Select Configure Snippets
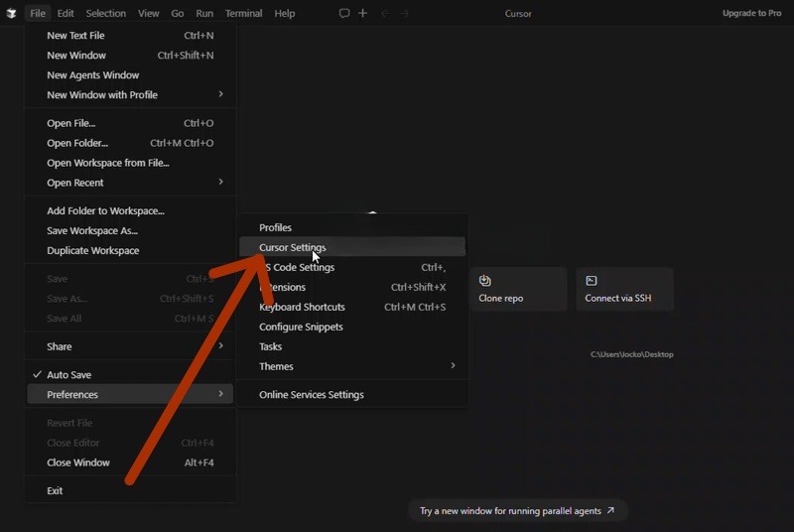Image resolution: width=794 pixels, height=532 pixels. coord(352,327)
